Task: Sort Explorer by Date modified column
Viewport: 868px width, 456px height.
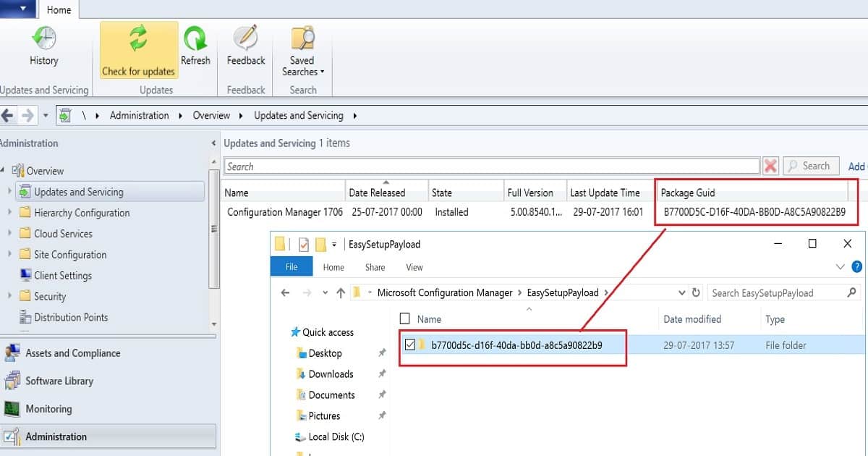Action: pos(692,319)
